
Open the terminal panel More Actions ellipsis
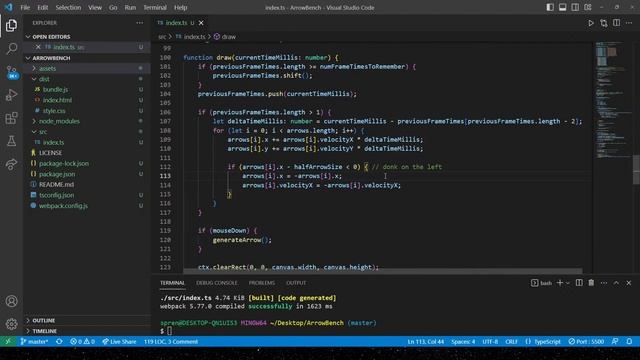click(x=604, y=283)
